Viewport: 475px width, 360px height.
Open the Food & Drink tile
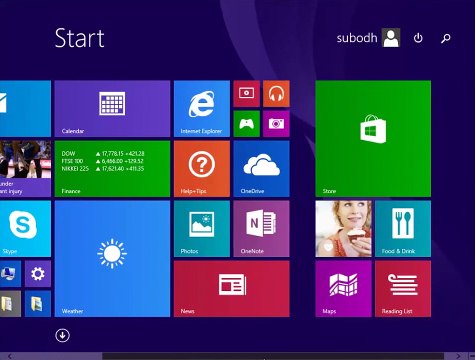[403, 229]
